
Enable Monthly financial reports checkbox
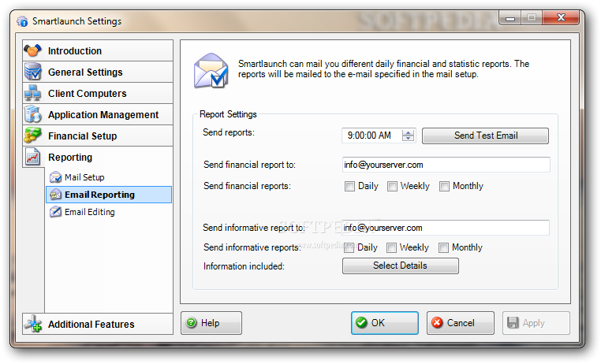click(444, 187)
